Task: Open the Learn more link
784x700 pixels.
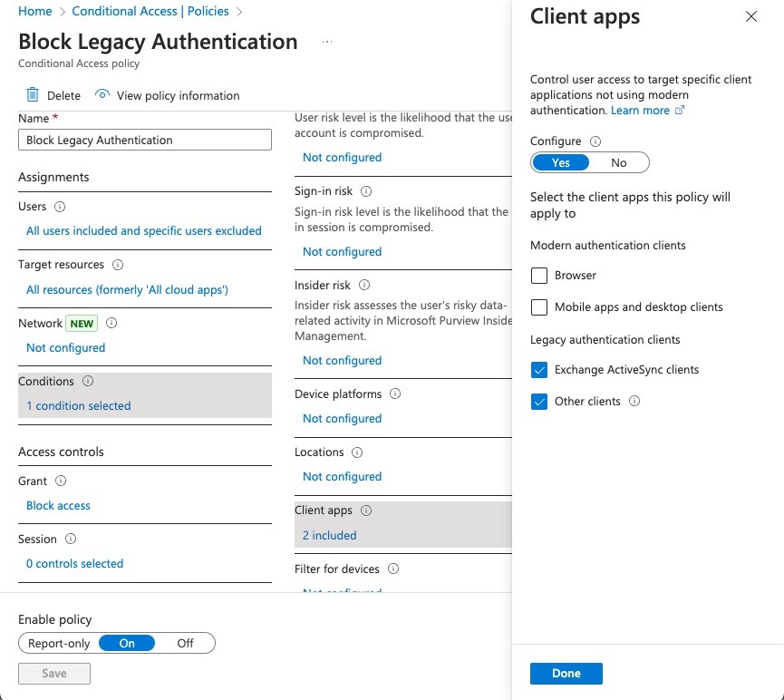Action: coord(640,110)
